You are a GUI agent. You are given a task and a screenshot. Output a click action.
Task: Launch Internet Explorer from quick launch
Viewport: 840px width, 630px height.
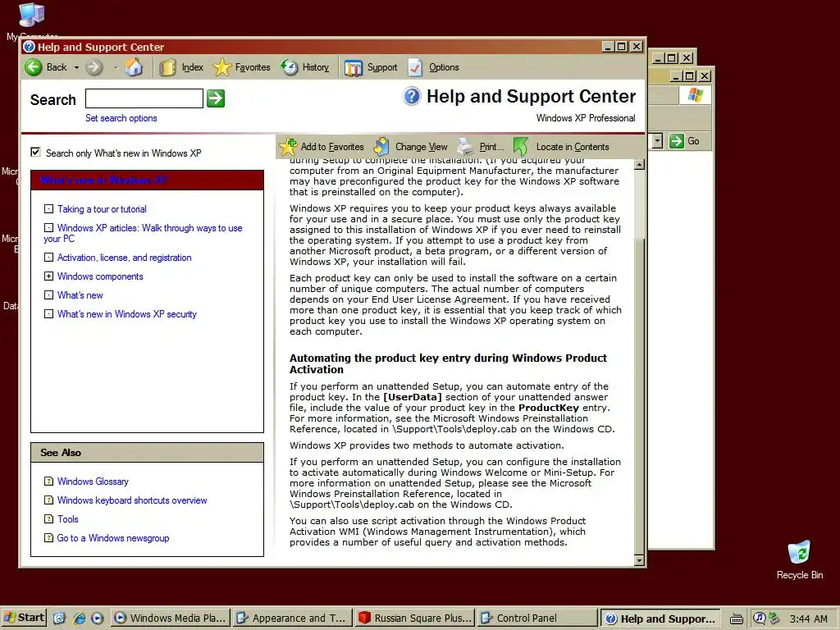click(80, 619)
